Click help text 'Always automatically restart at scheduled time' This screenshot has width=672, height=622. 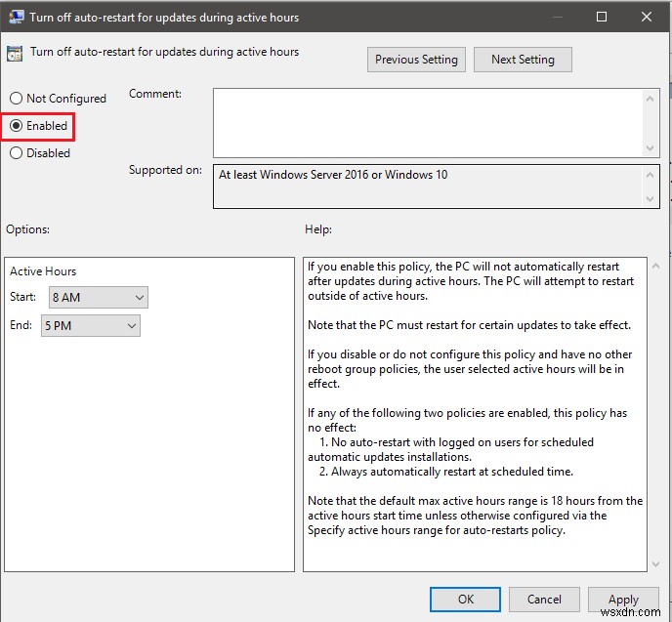tap(451, 472)
